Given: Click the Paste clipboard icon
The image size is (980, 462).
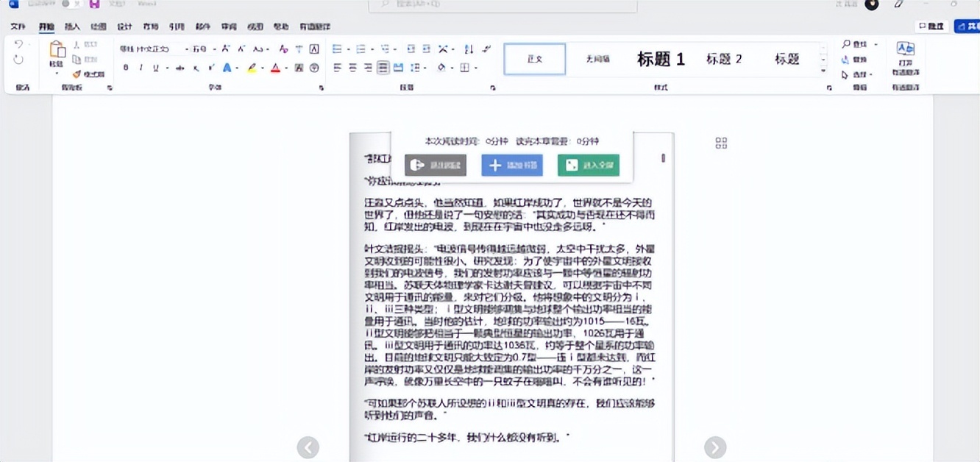Looking at the screenshot, I should click(x=57, y=50).
